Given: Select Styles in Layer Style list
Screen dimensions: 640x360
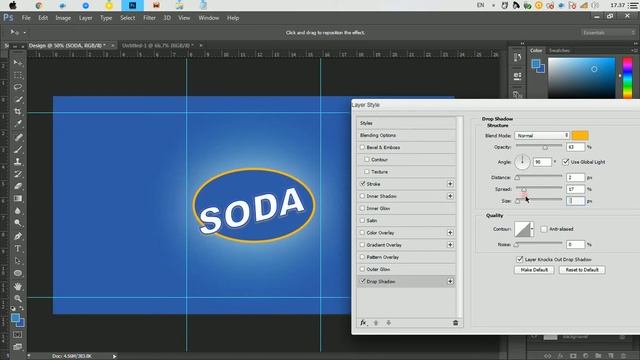Looking at the screenshot, I should 407,123.
